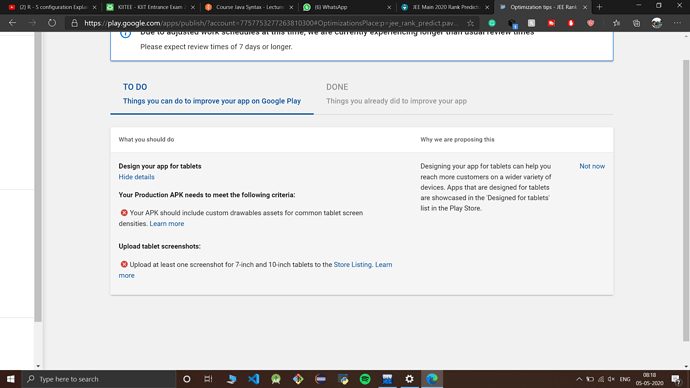The image size is (690, 388).
Task: Open the Favorites list icon
Action: point(617,23)
